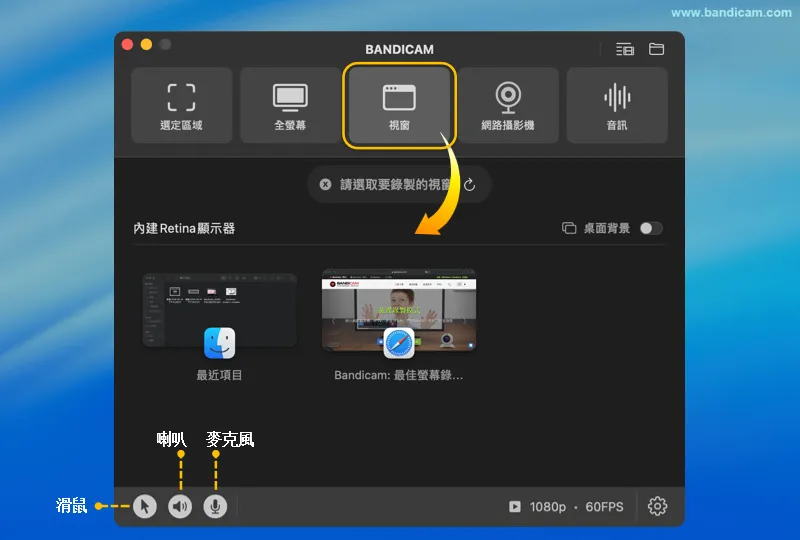Select the Safari Bandicam window thumbnail

(399, 310)
